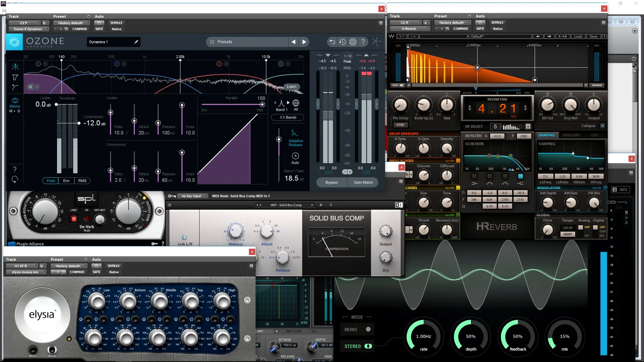
Task: Click H-Reverb undo arrow icon
Action: click(402, 36)
